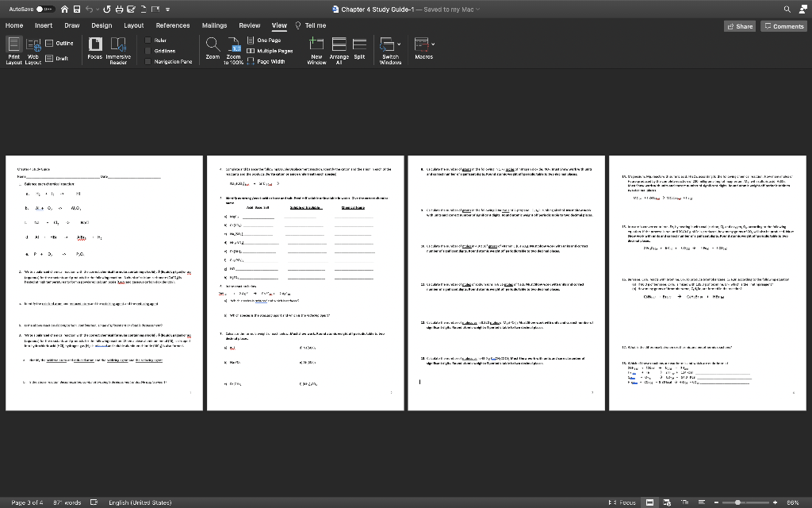This screenshot has height=508, width=812.
Task: Click the 86% zoom level value
Action: point(793,502)
